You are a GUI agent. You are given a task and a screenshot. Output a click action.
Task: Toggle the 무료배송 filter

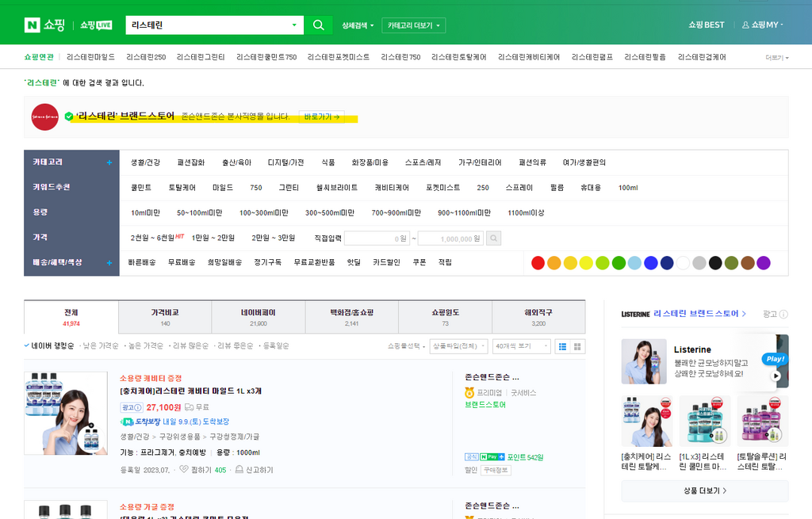tap(182, 262)
